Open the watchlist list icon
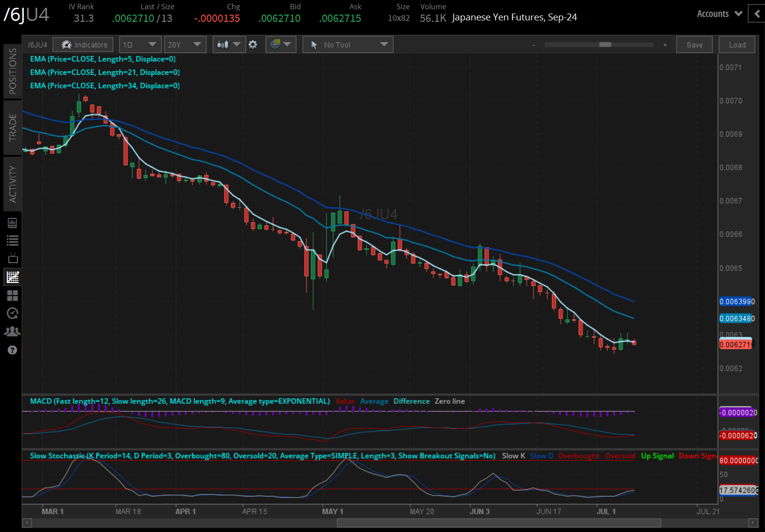This screenshot has width=765, height=532. tap(13, 240)
